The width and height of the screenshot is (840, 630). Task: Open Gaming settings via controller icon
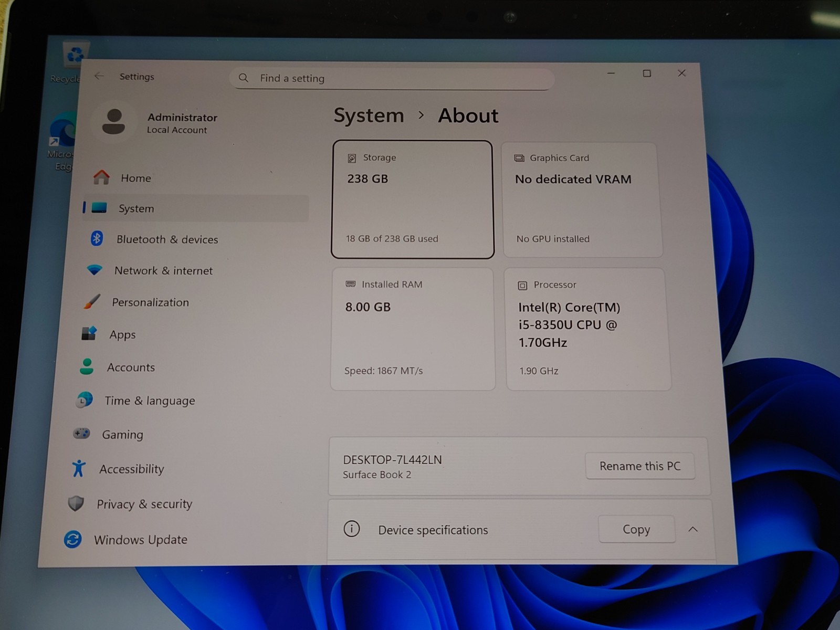tap(81, 434)
